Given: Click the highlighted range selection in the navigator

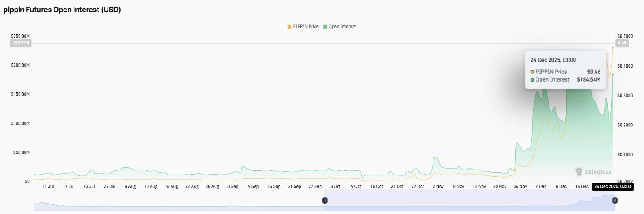Looking at the screenshot, I should [470, 200].
